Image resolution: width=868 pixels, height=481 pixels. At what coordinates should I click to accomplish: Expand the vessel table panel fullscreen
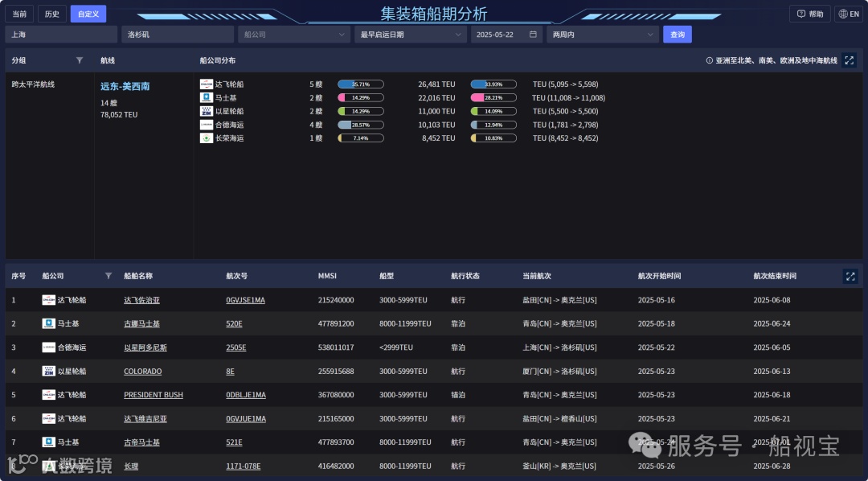click(850, 276)
